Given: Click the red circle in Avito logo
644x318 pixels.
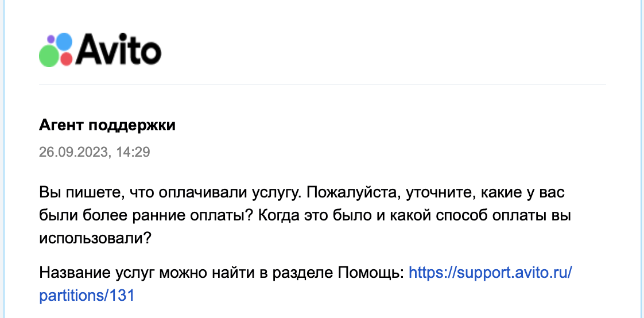Looking at the screenshot, I should [x=66, y=59].
